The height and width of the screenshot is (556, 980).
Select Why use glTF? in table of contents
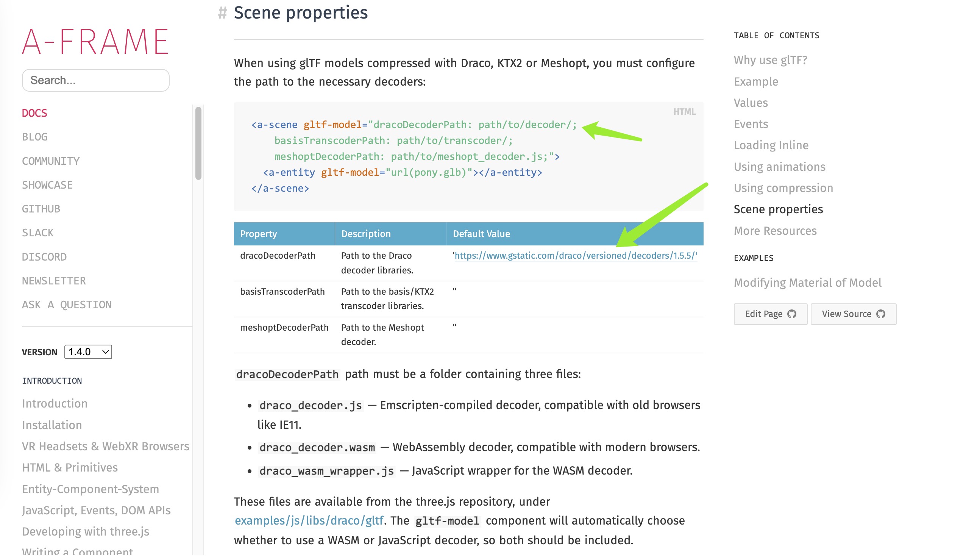pyautogui.click(x=770, y=60)
